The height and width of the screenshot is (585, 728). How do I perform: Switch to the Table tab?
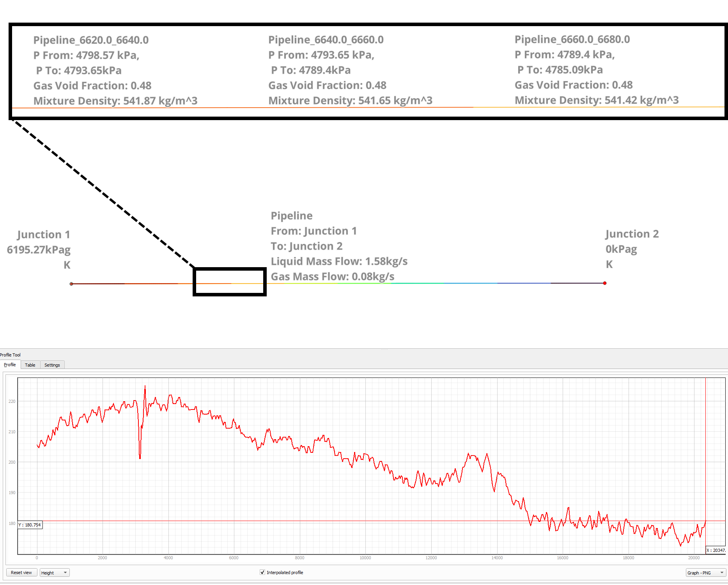(30, 365)
